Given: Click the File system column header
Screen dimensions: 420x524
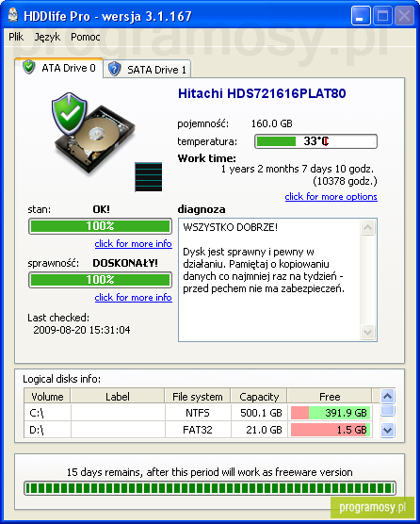Looking at the screenshot, I should coord(198,397).
